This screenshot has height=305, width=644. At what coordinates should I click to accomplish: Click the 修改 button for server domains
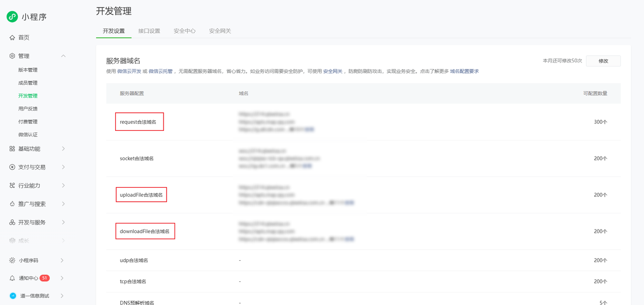[x=603, y=61]
